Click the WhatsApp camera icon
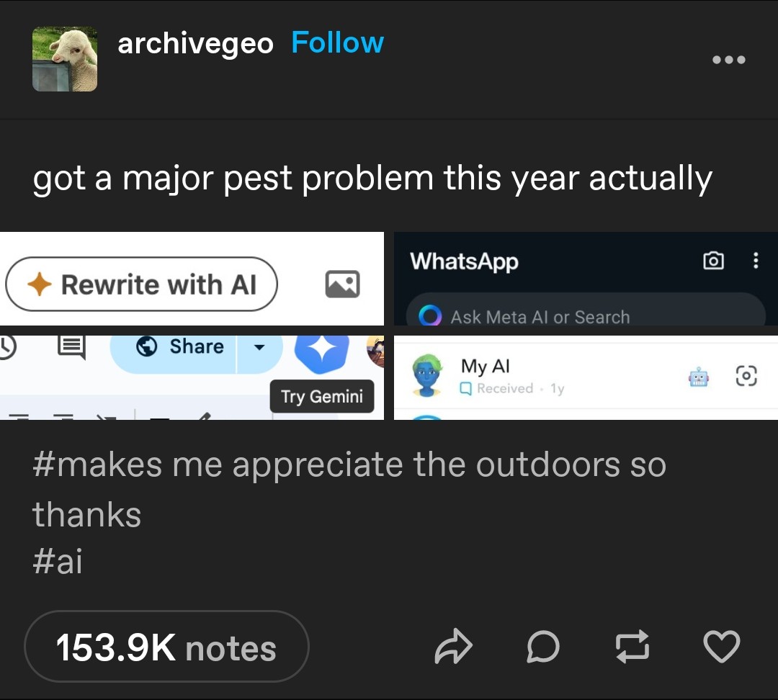The height and width of the screenshot is (700, 778). click(713, 261)
